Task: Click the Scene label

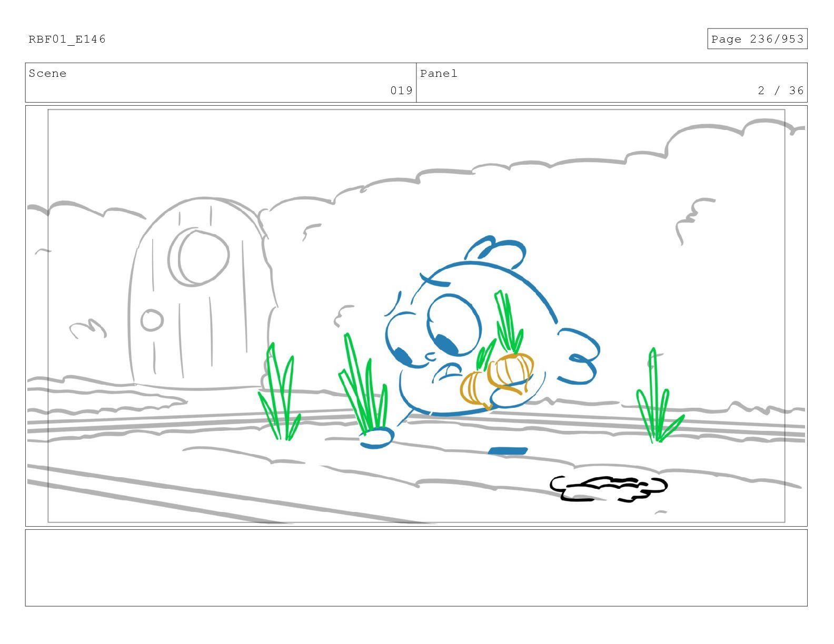Action: pyautogui.click(x=47, y=73)
